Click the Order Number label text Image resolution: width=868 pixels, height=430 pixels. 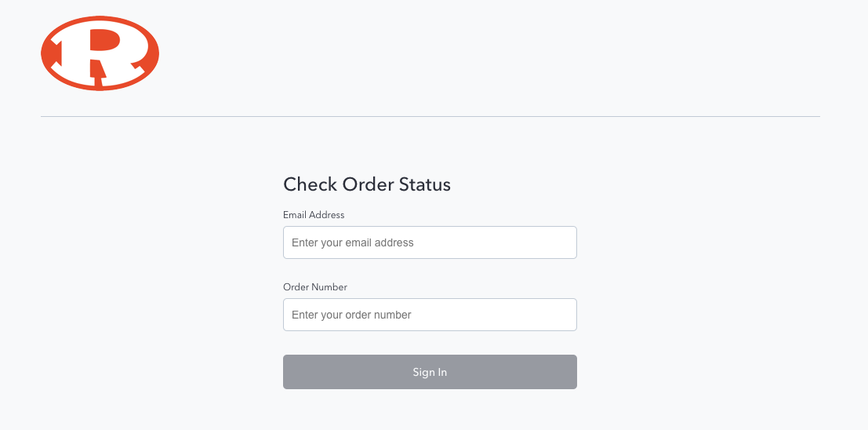click(x=315, y=287)
